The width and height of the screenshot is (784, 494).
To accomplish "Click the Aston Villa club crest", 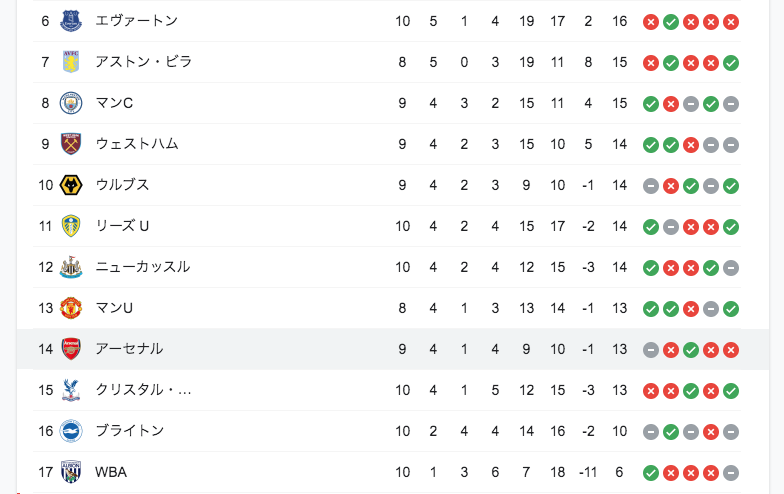I will coord(71,62).
